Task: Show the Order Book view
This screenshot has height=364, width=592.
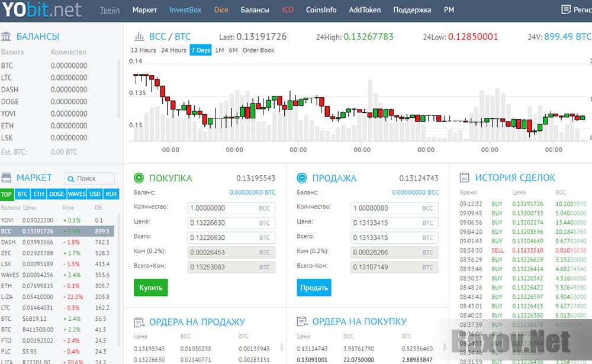Action: tap(258, 50)
